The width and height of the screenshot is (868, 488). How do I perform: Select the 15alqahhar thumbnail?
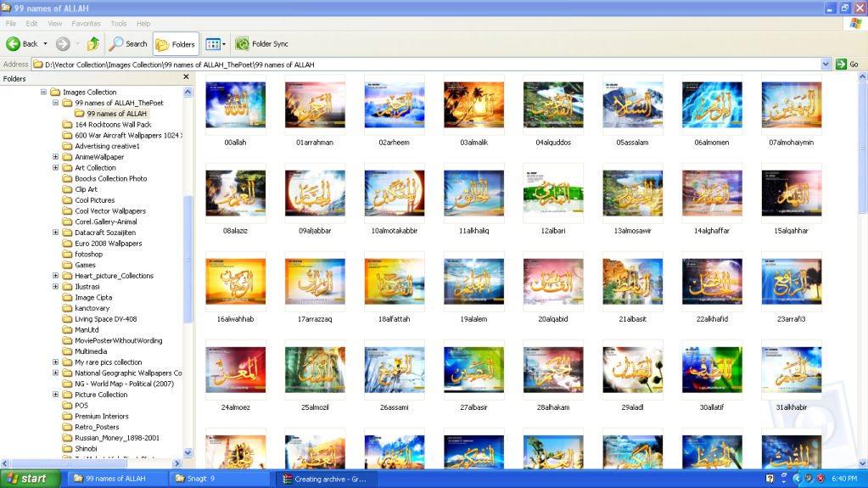tap(791, 193)
